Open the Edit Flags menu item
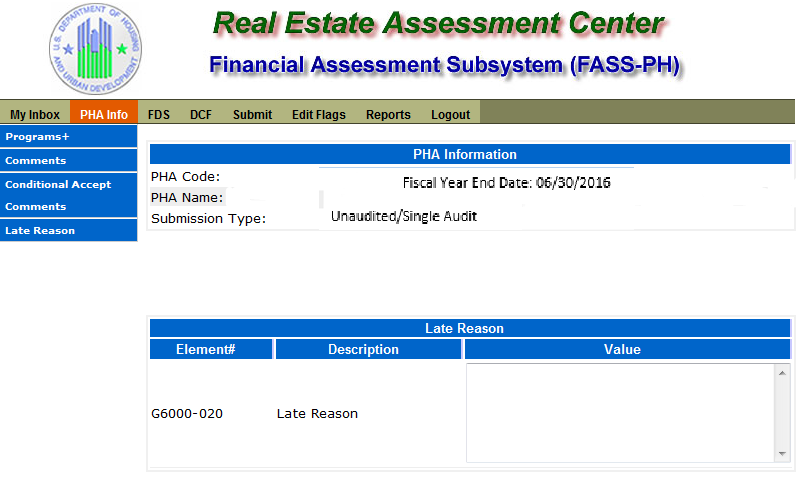The image size is (800, 478). point(318,114)
